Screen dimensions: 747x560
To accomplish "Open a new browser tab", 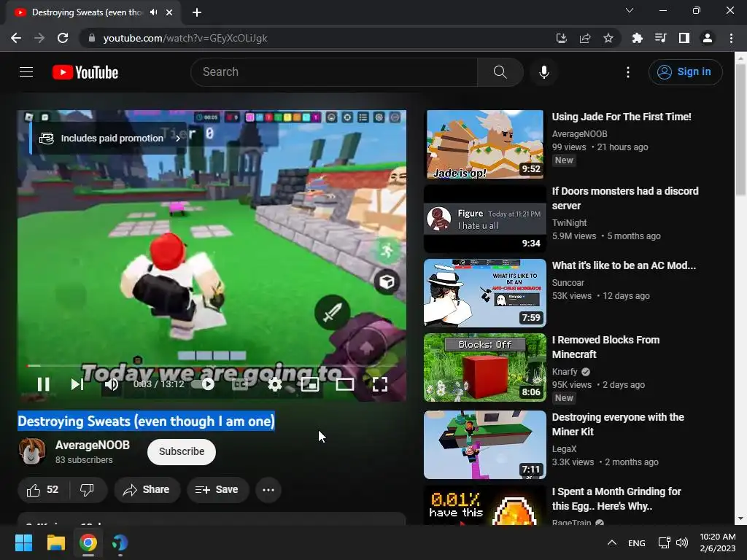I will click(197, 12).
